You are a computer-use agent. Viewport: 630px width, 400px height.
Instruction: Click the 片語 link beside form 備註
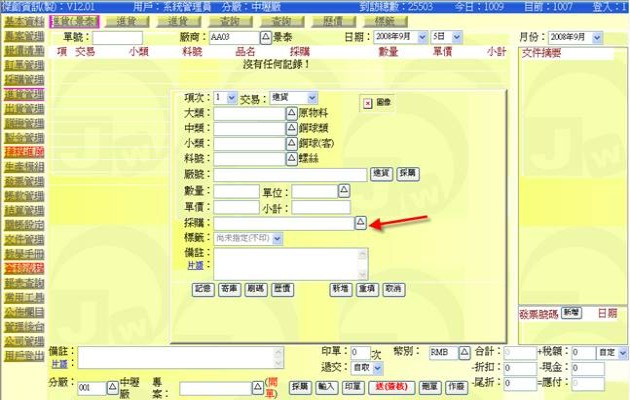point(193,266)
